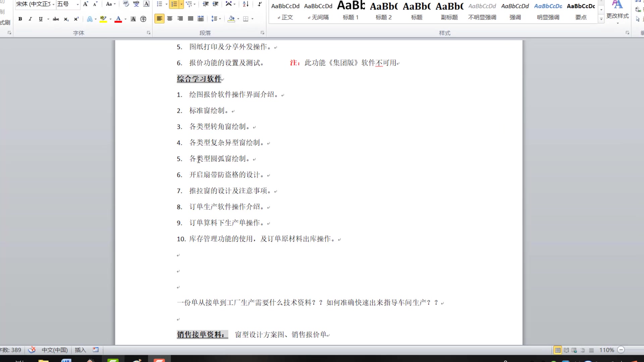Apply justified text alignment

click(191, 19)
